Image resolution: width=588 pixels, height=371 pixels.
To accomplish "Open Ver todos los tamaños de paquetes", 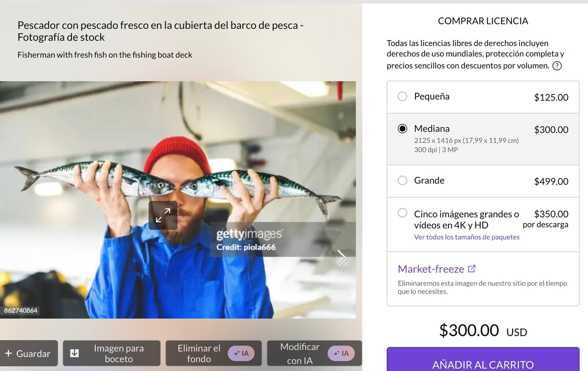I will tap(467, 237).
